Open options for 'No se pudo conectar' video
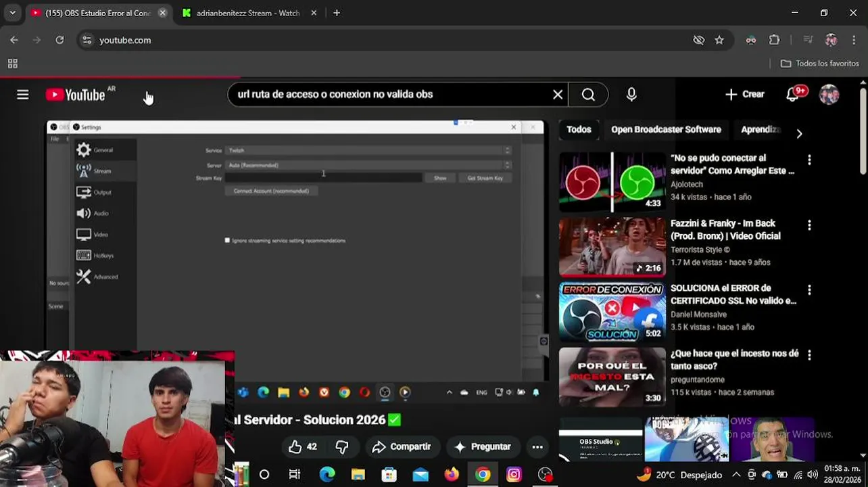 point(809,160)
